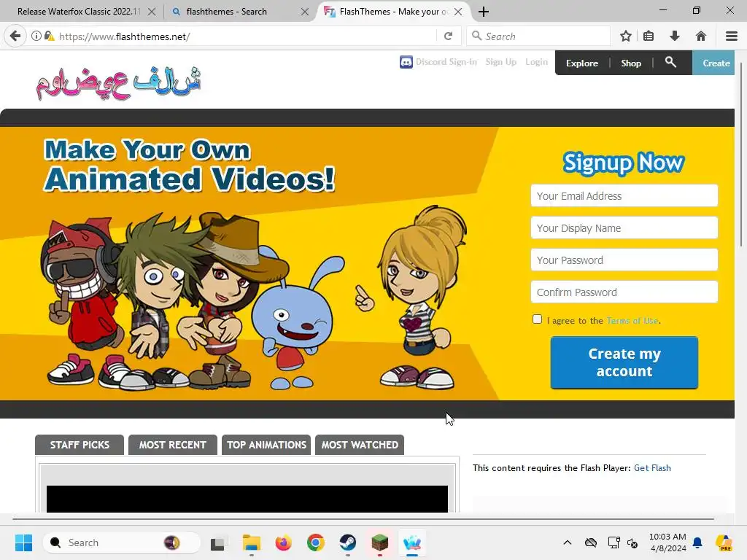Click the Windows taskbar Search box
The height and width of the screenshot is (560, 747).
coord(122,542)
